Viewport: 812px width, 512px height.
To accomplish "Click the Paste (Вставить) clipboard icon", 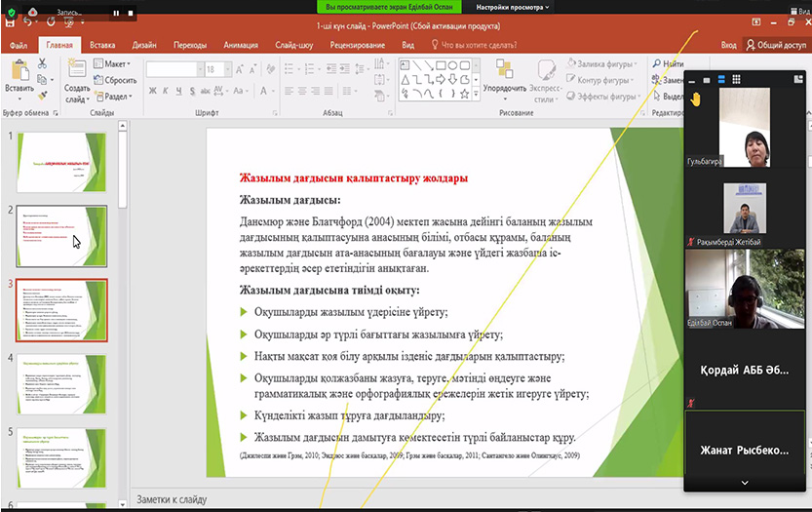I will [x=19, y=69].
